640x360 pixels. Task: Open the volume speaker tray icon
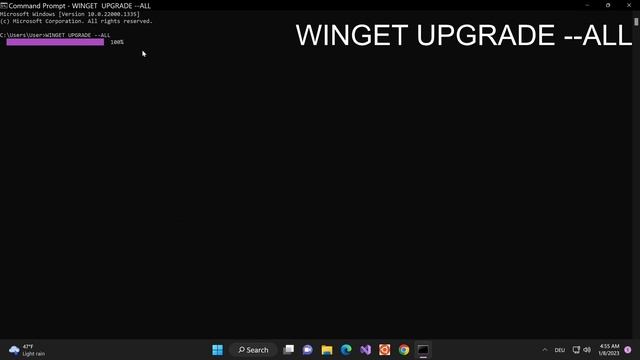click(587, 350)
